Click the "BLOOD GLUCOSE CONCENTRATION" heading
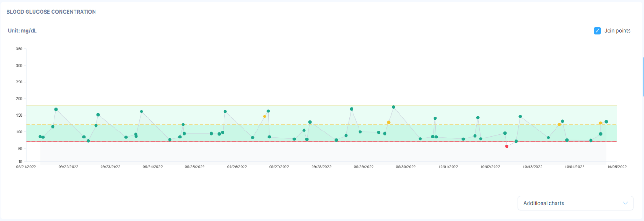 51,11
